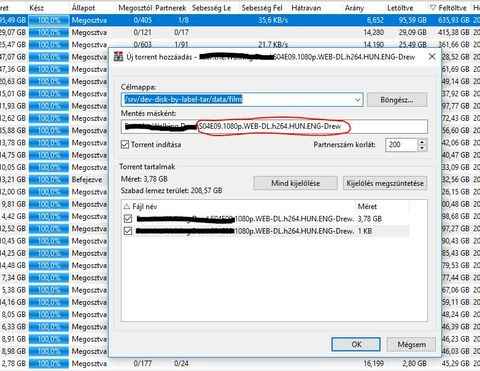Click the 2,80 GB downloaded cell
480x371 pixels.
414,363
